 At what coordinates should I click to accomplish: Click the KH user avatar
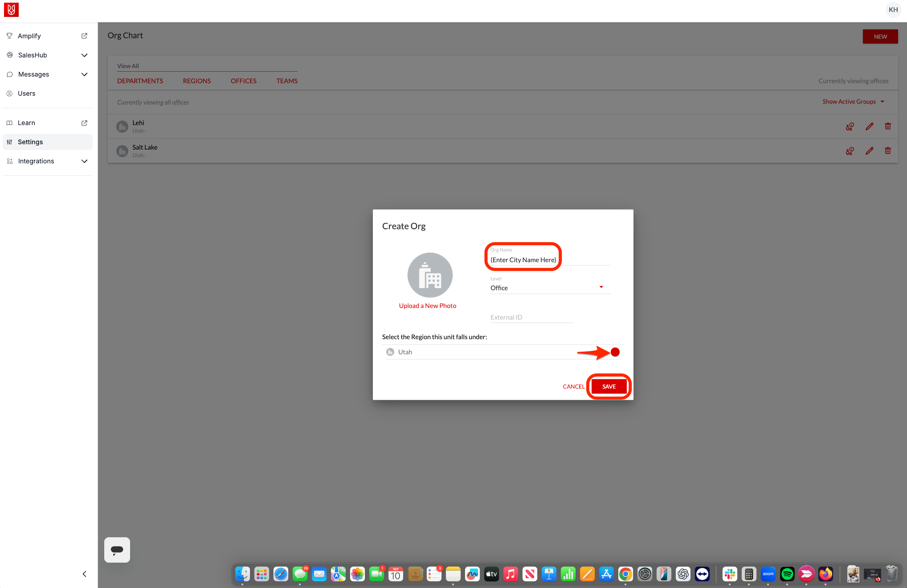(893, 10)
